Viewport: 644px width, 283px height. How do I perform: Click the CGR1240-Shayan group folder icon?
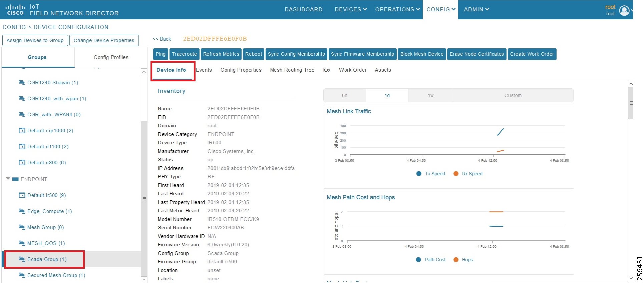[22, 82]
